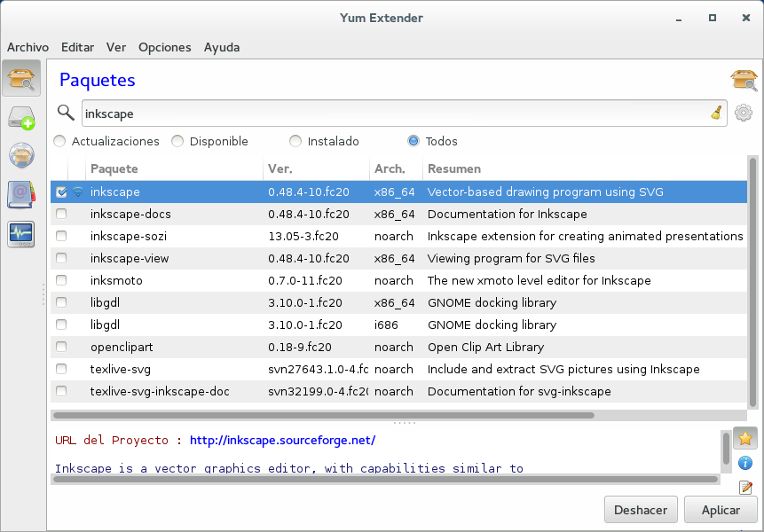This screenshot has width=764, height=532.
Task: Show package description star tab
Action: tap(745, 438)
